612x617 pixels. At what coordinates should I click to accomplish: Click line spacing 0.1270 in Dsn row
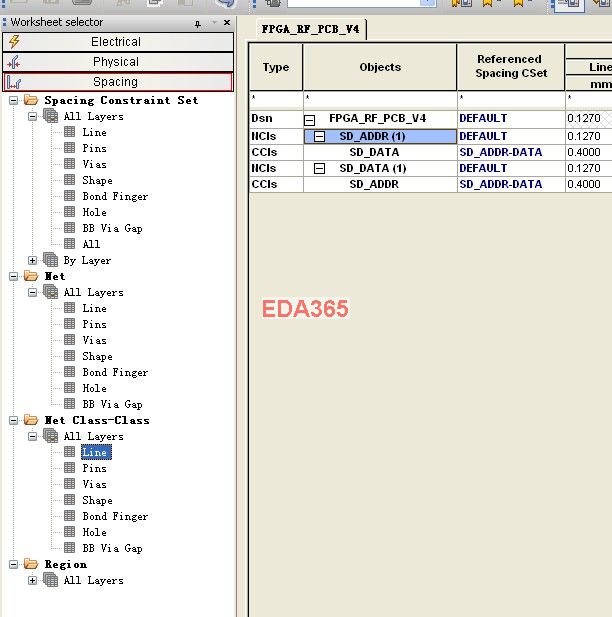coord(588,118)
